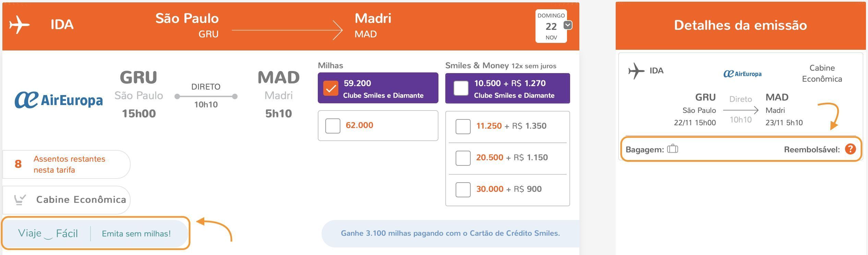Open the Domingo 22 Nov date selector
868x255 pixels.
[551, 26]
